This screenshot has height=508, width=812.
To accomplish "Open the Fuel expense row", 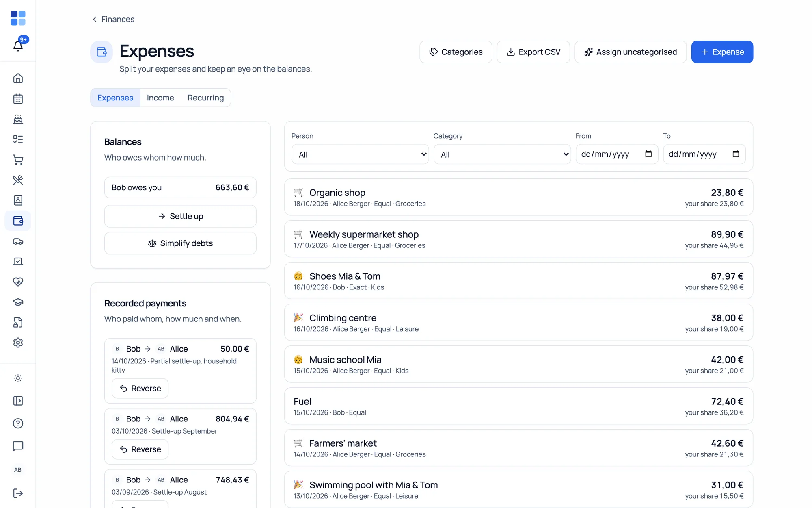I will (x=519, y=406).
